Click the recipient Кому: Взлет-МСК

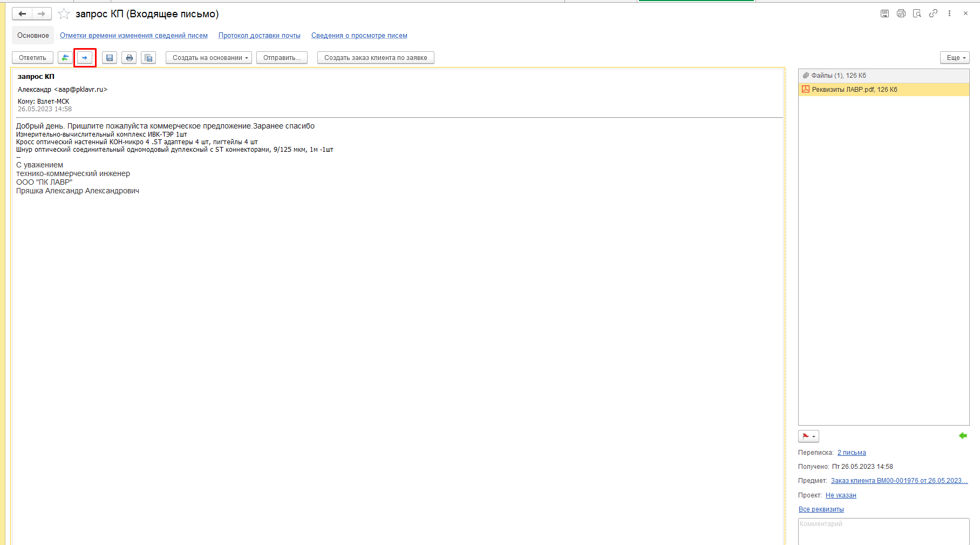pos(43,102)
